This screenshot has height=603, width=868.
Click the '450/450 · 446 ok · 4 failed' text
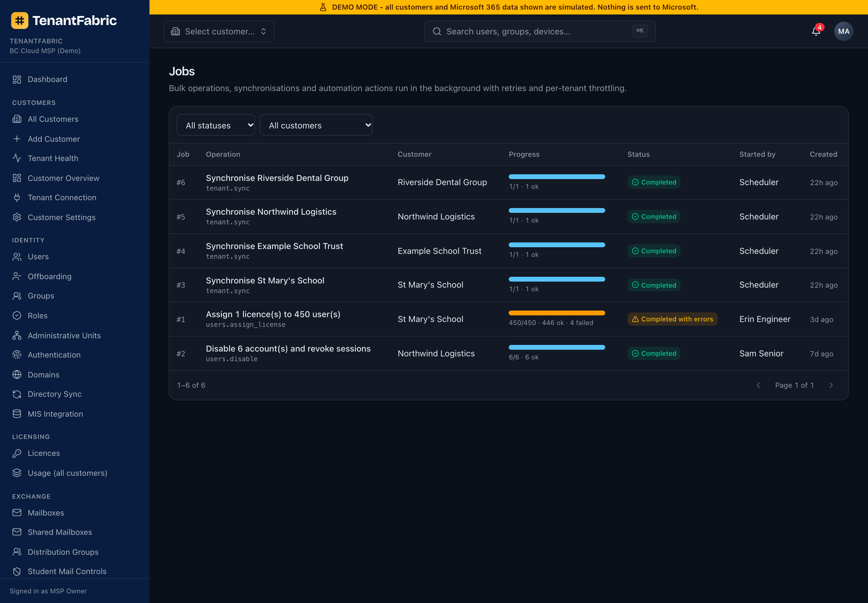(551, 323)
